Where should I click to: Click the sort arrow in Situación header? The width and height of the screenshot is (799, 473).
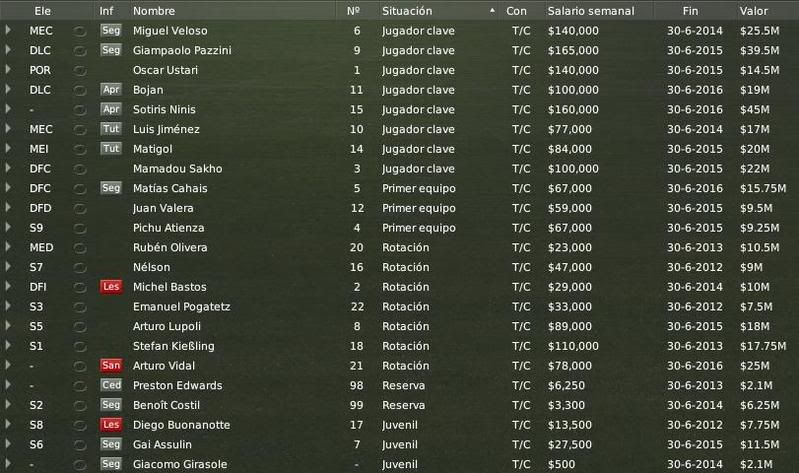click(x=492, y=10)
